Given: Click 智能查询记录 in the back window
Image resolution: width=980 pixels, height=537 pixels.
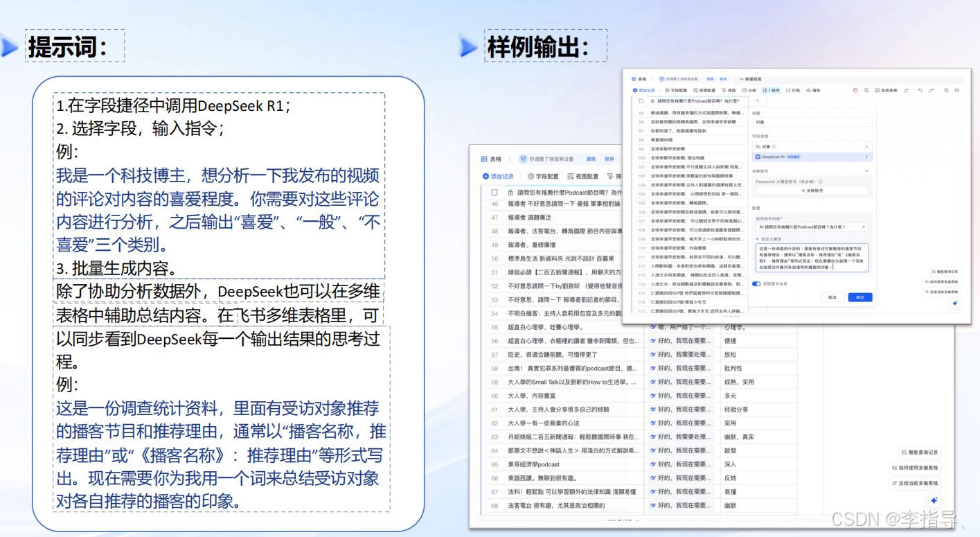Looking at the screenshot, I should click(x=920, y=452).
